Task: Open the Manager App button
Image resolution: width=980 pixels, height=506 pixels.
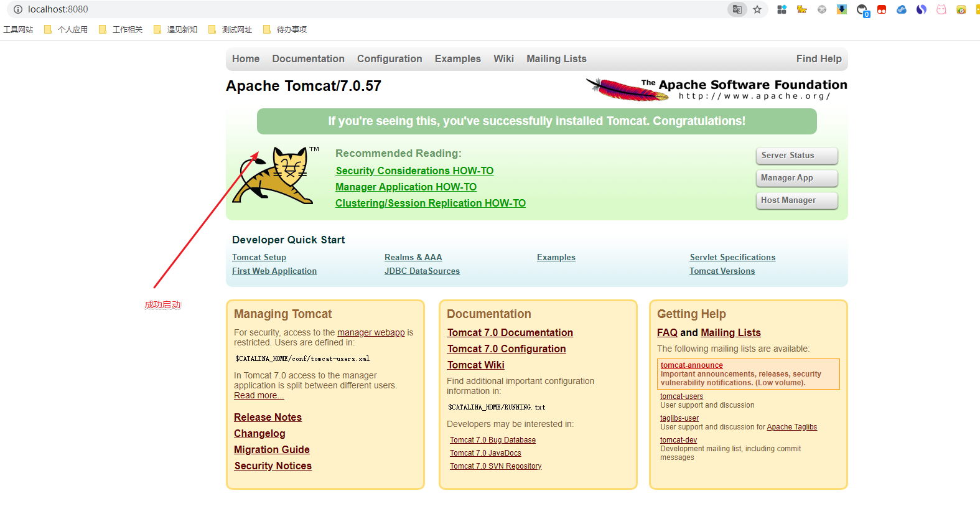Action: pyautogui.click(x=796, y=178)
